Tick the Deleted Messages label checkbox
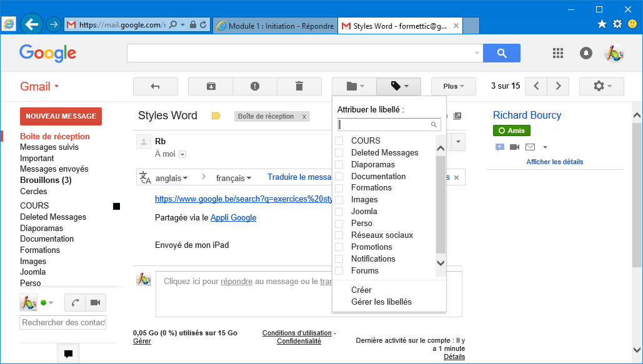Viewport: 643px width, 364px height. 339,152
